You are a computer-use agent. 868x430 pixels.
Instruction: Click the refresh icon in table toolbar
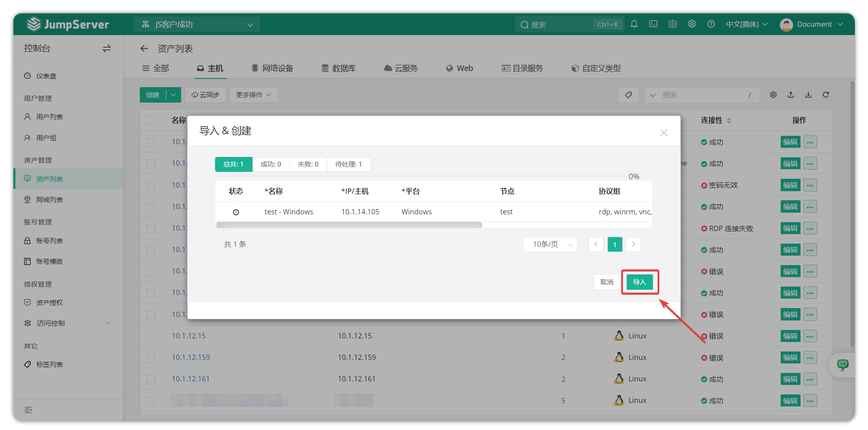click(x=826, y=95)
